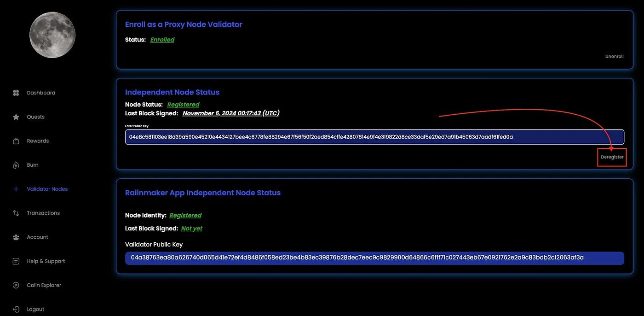The height and width of the screenshot is (316, 644).
Task: Open Coiin Explorer link
Action: (x=44, y=285)
